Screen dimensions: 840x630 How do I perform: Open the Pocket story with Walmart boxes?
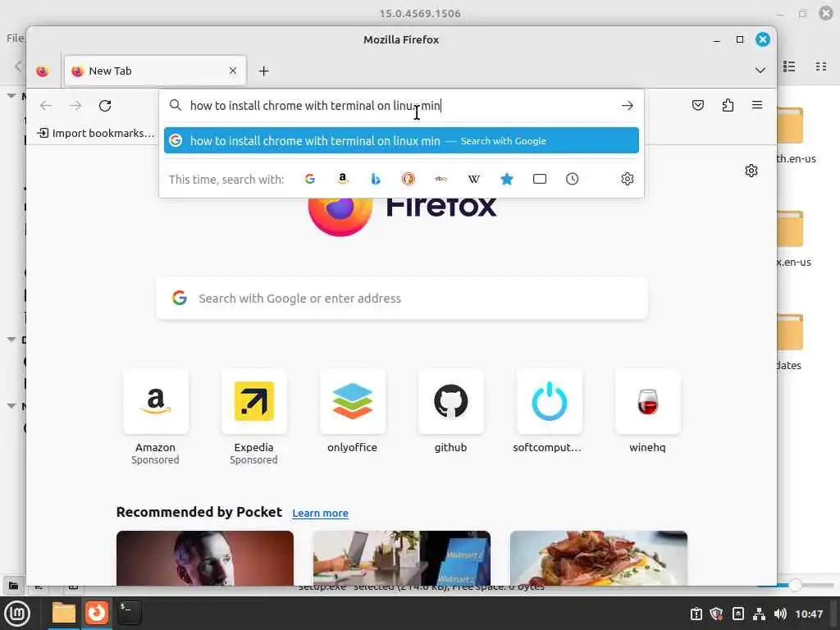pos(402,558)
